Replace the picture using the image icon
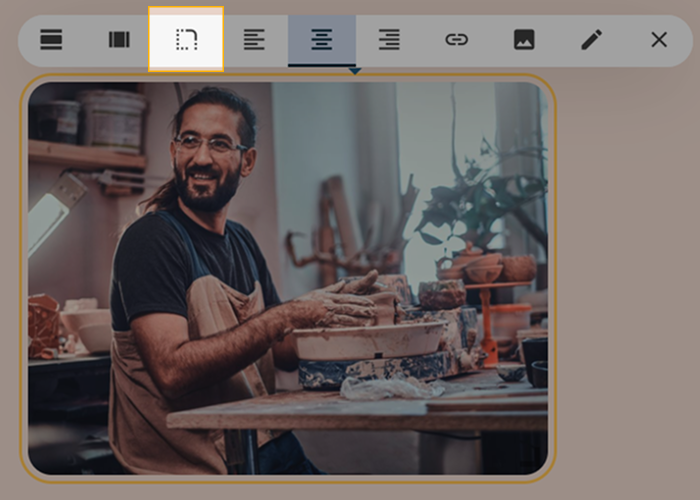 pyautogui.click(x=524, y=40)
